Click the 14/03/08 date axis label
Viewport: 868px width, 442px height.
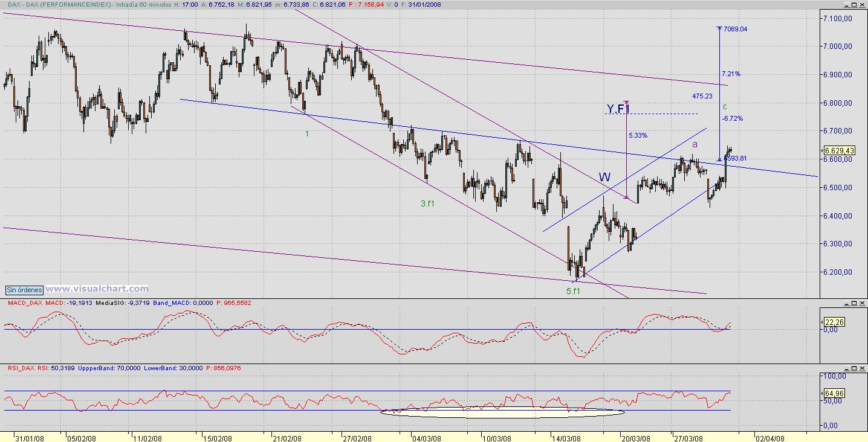point(566,438)
